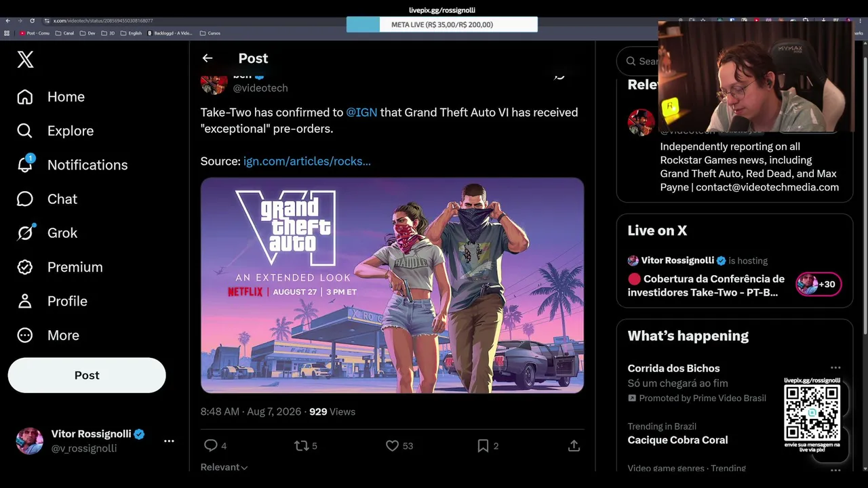This screenshot has width=868, height=488.
Task: Click the META LIVE donation progress bar
Action: click(x=442, y=24)
